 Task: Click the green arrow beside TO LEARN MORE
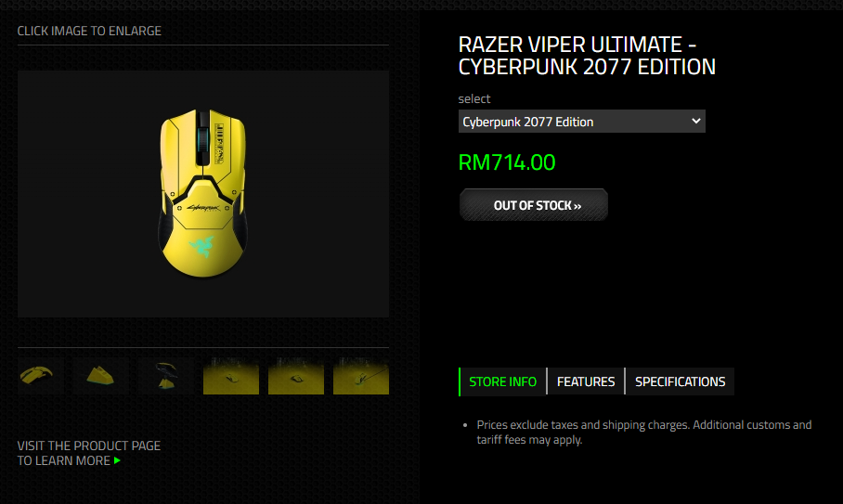[117, 460]
